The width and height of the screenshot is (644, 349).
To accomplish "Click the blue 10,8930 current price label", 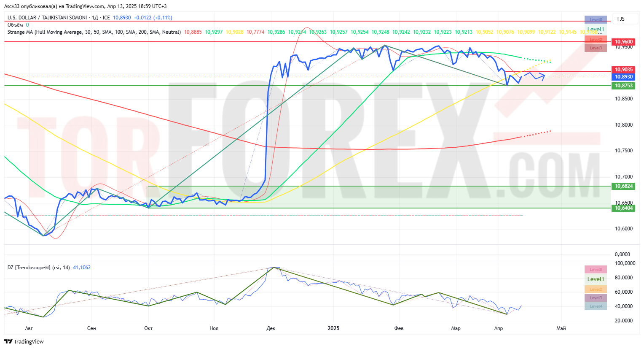I will 623,77.
